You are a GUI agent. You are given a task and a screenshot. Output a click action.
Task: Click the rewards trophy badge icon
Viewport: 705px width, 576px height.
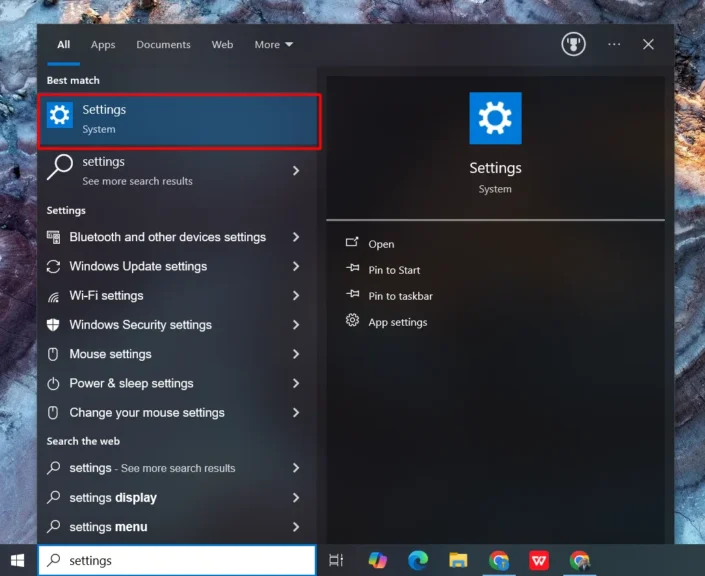coord(573,44)
